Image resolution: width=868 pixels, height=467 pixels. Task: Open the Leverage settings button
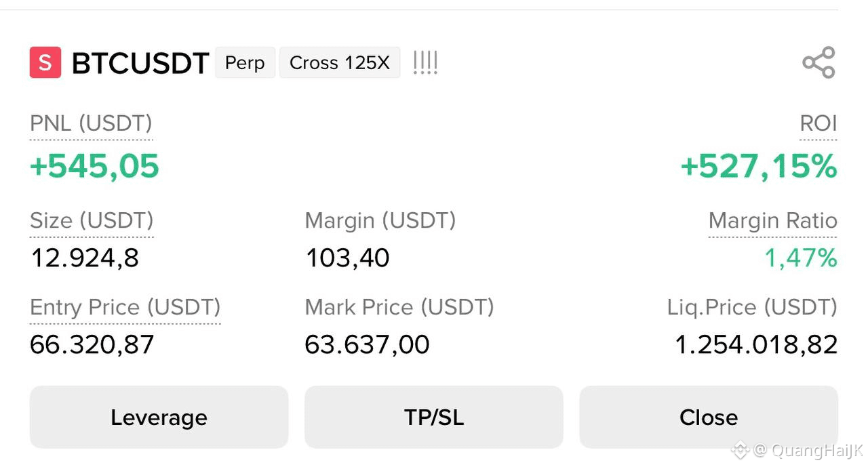[x=159, y=417]
